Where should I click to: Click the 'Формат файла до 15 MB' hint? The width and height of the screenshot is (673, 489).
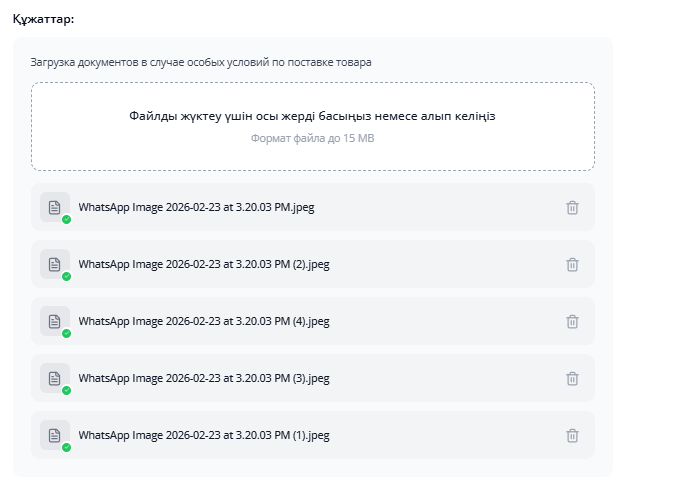[312, 139]
